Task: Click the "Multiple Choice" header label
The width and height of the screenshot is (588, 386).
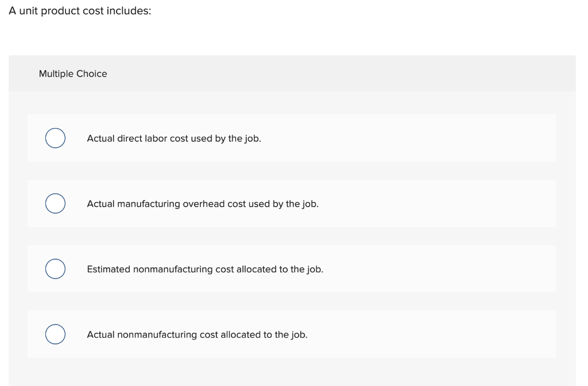Action: (x=73, y=74)
